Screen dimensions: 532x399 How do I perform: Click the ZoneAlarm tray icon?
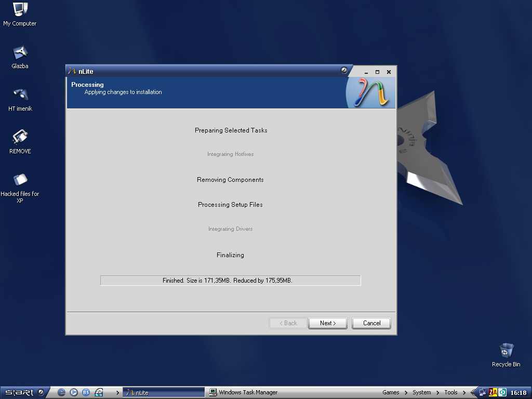tap(493, 392)
